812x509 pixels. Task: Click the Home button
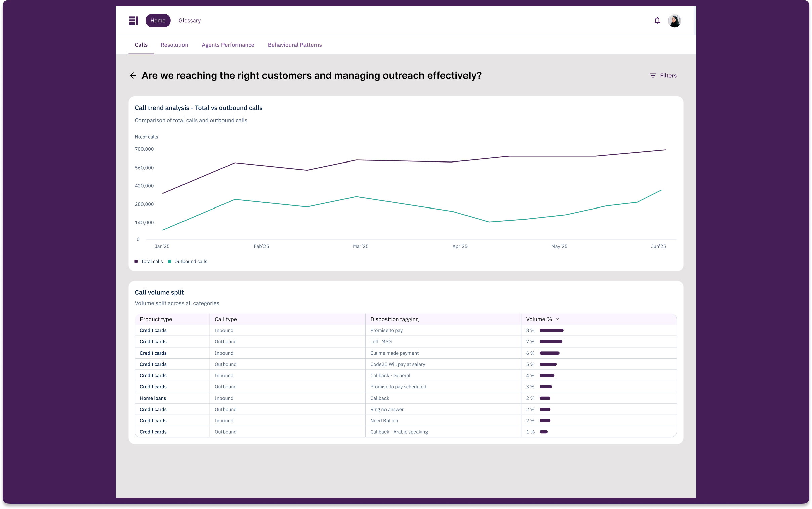pos(158,20)
